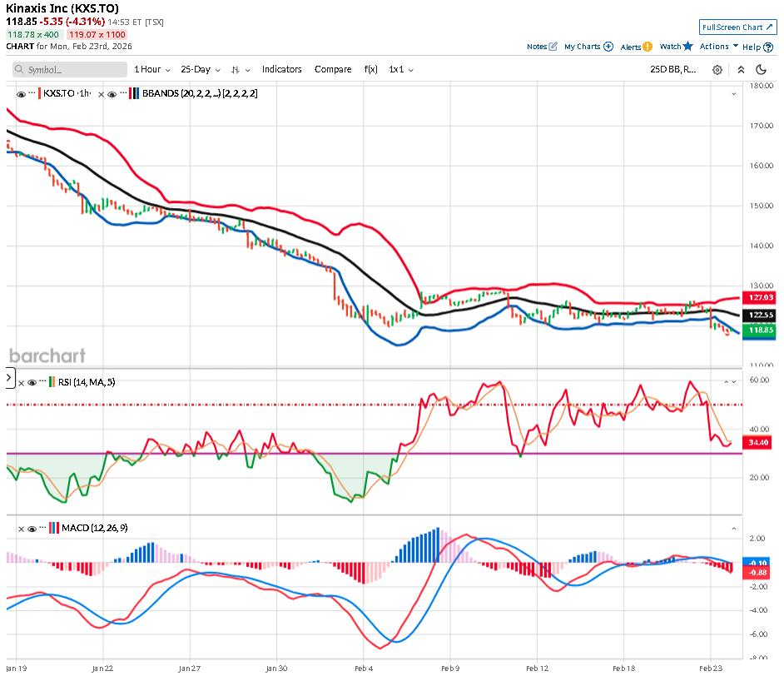Screen dimensions: 784x676
Task: Open the 1x1 grid layout dropdown
Action: click(401, 69)
